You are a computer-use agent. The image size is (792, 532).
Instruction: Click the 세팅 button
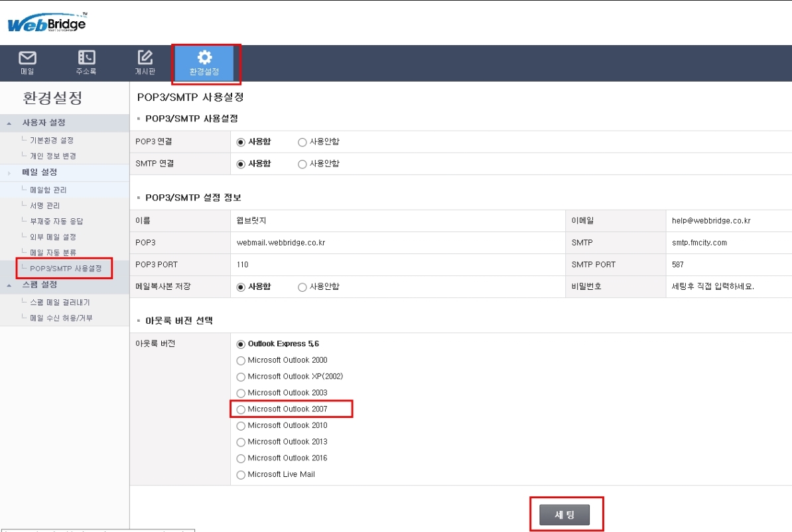pyautogui.click(x=564, y=515)
